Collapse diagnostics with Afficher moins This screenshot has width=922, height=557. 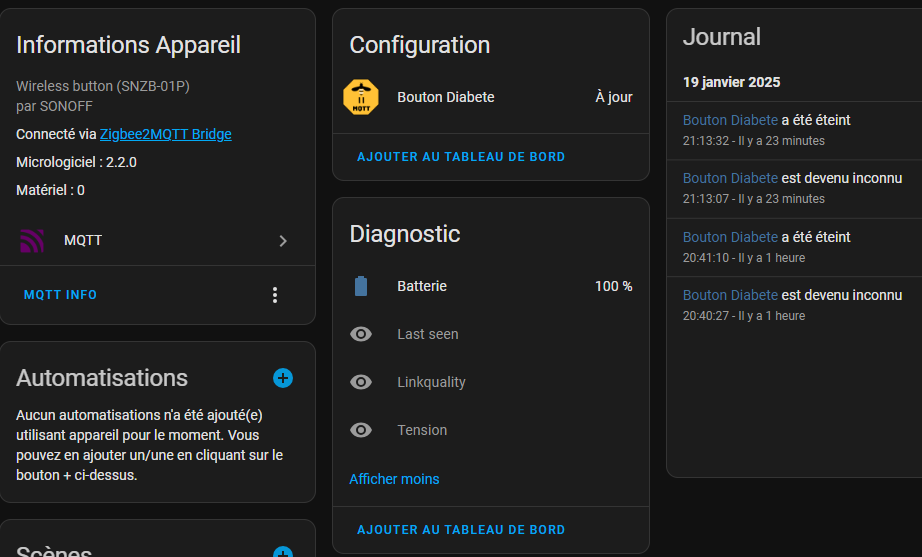pyautogui.click(x=394, y=479)
